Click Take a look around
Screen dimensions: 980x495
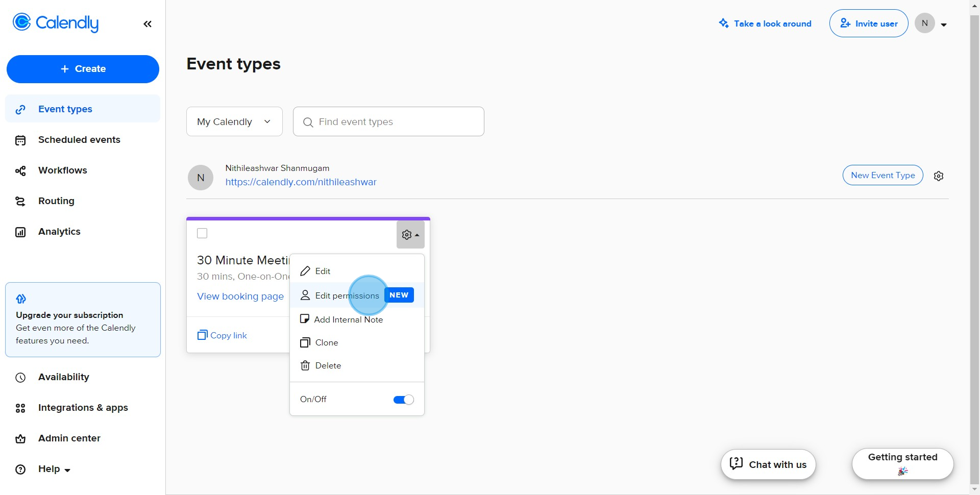pyautogui.click(x=765, y=23)
